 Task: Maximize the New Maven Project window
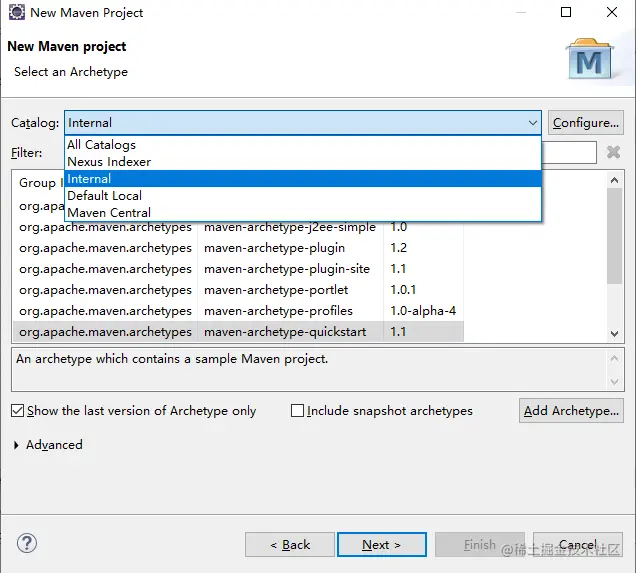(566, 12)
